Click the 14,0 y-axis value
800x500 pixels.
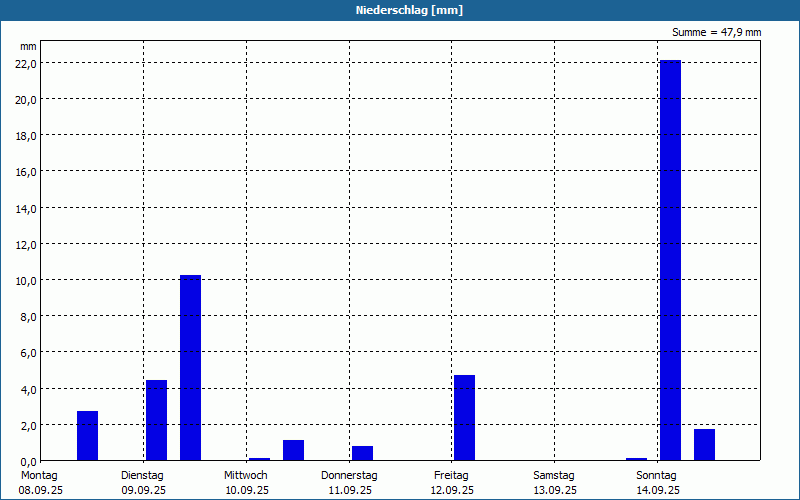pos(26,209)
